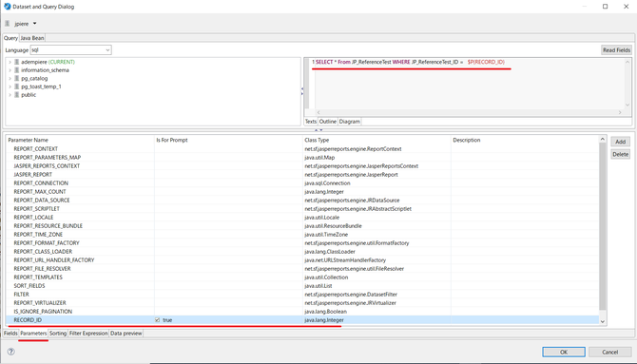The width and height of the screenshot is (637, 364).
Task: Confirm with the OK button
Action: pos(564,352)
